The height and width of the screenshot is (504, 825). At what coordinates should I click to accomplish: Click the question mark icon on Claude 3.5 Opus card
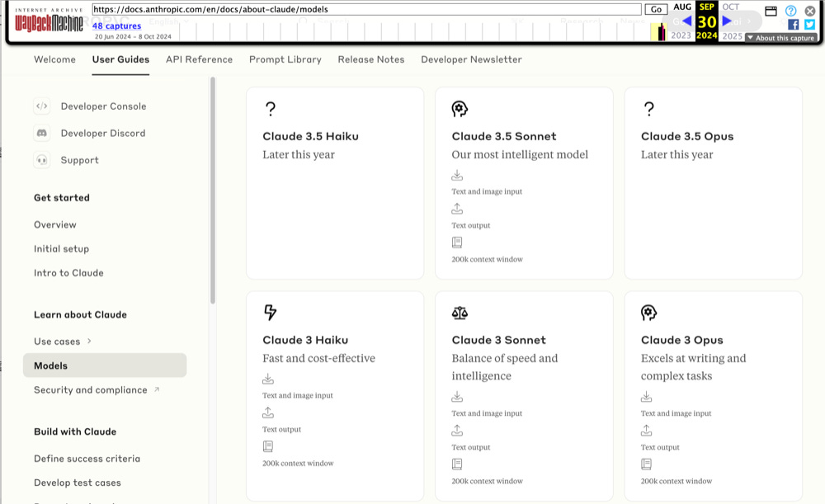(x=648, y=109)
